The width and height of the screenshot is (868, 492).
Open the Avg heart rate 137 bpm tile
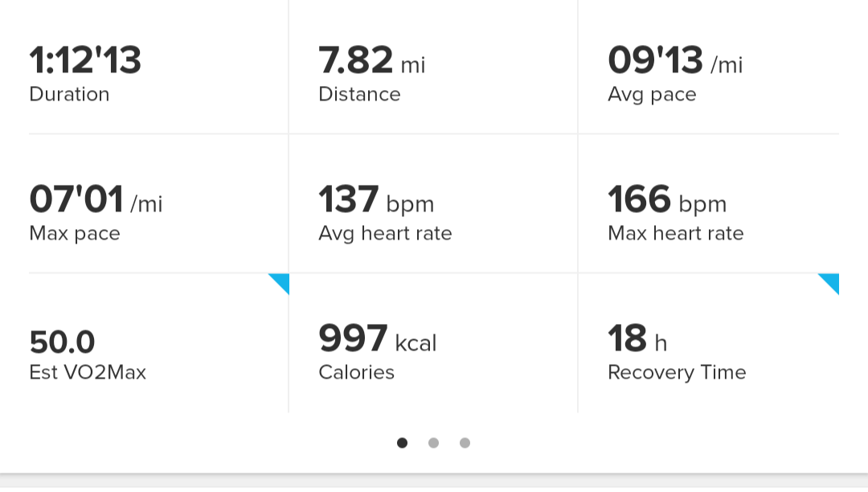point(433,203)
